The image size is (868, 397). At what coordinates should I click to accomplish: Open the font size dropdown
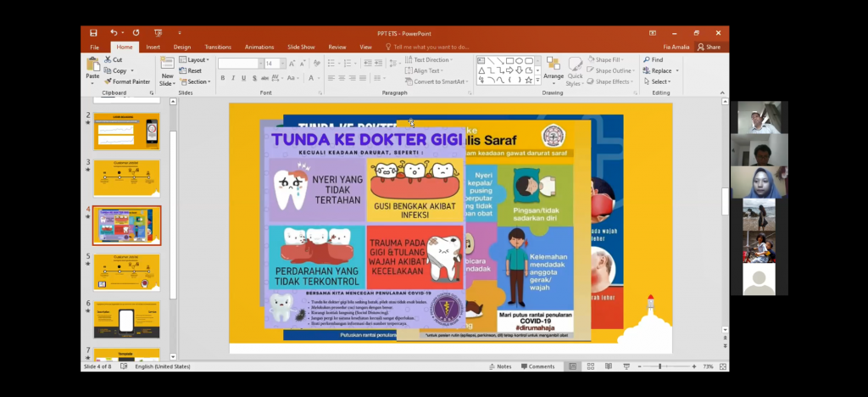click(x=282, y=64)
